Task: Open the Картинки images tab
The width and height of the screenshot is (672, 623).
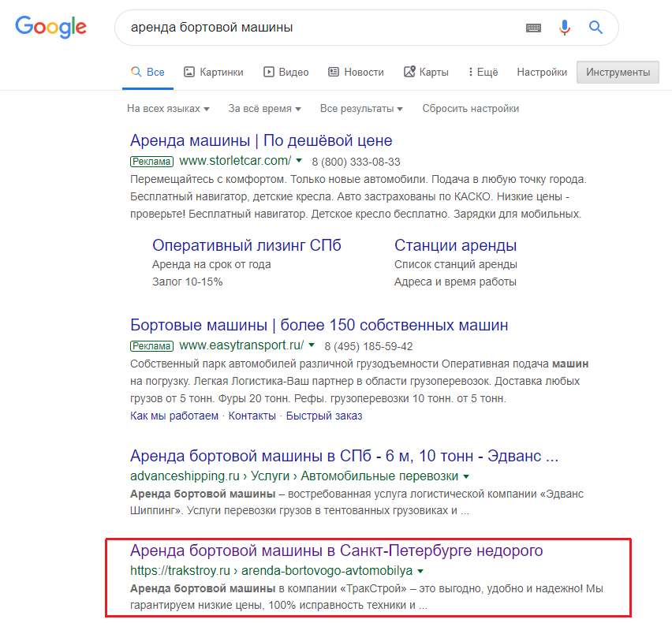Action: click(213, 72)
